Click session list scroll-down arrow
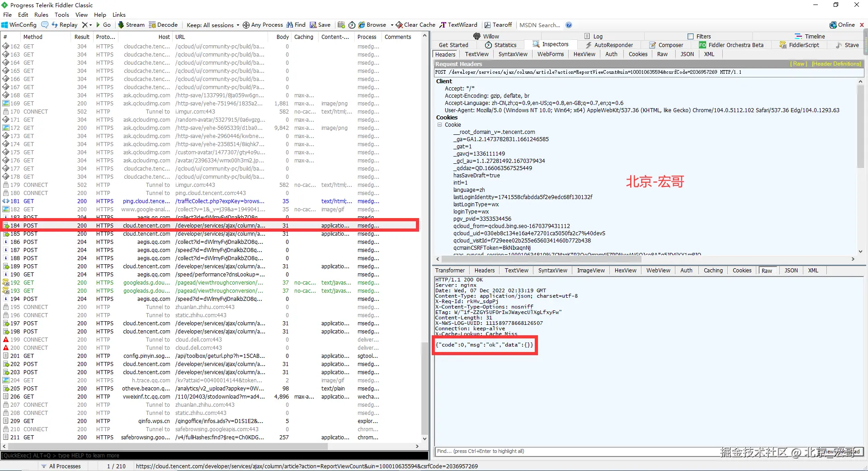The width and height of the screenshot is (868, 471). (x=425, y=438)
